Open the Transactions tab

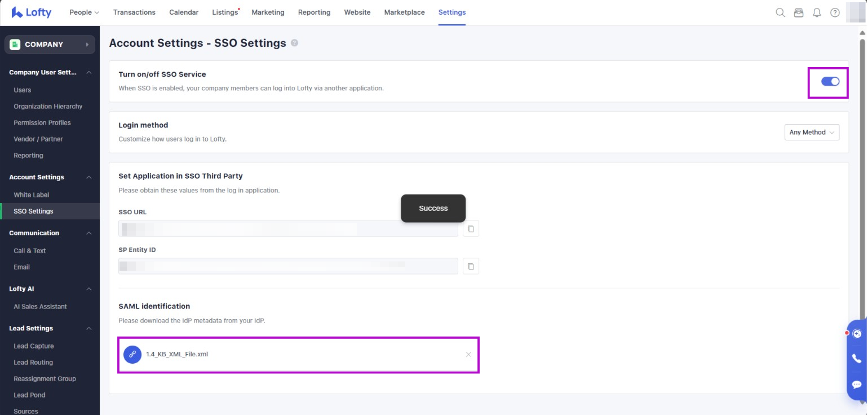pyautogui.click(x=134, y=12)
